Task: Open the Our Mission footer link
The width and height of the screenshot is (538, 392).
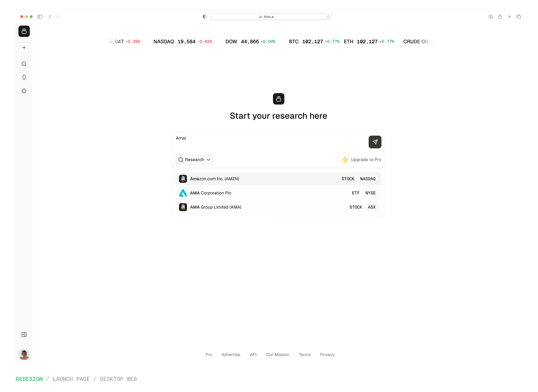Action: point(278,354)
